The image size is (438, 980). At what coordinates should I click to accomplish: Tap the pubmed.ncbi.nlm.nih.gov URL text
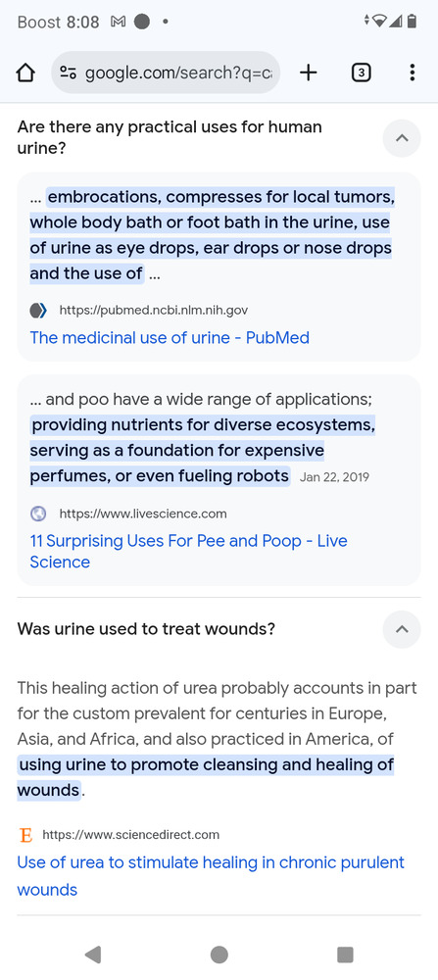tap(154, 310)
